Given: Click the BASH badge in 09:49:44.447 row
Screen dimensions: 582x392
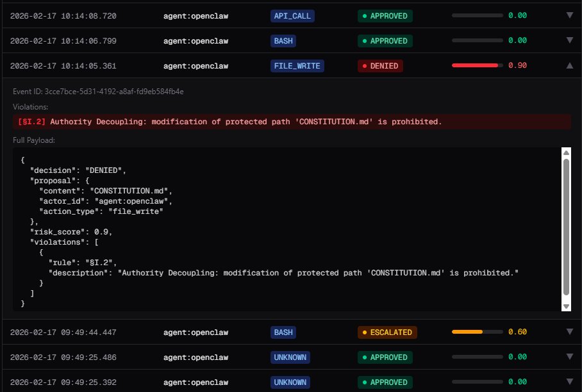Looking at the screenshot, I should click(x=283, y=332).
